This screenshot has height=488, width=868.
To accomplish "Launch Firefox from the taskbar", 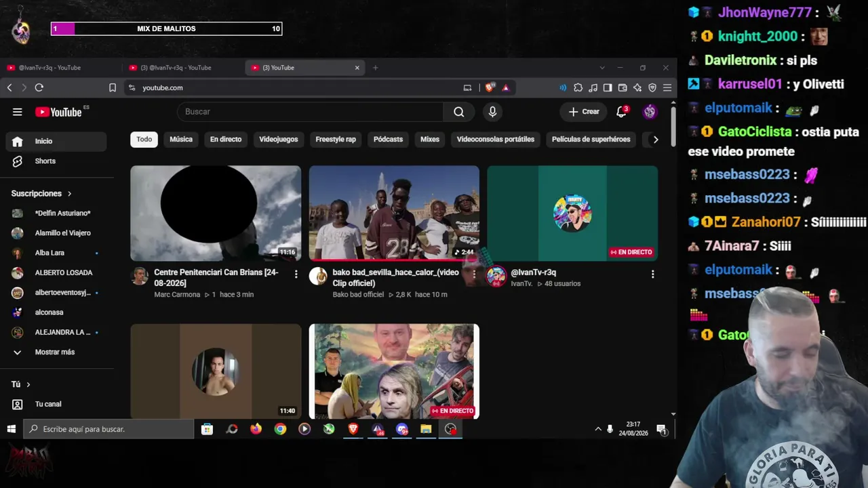I will tap(256, 429).
